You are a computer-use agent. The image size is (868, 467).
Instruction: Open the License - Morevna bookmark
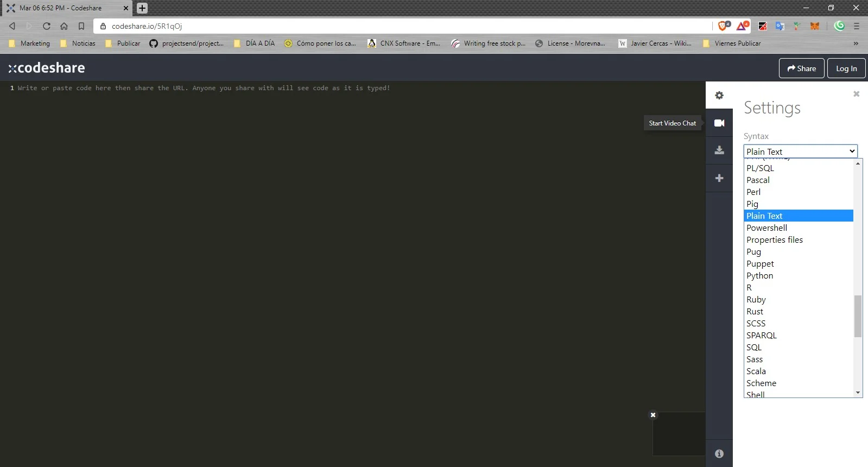(571, 43)
